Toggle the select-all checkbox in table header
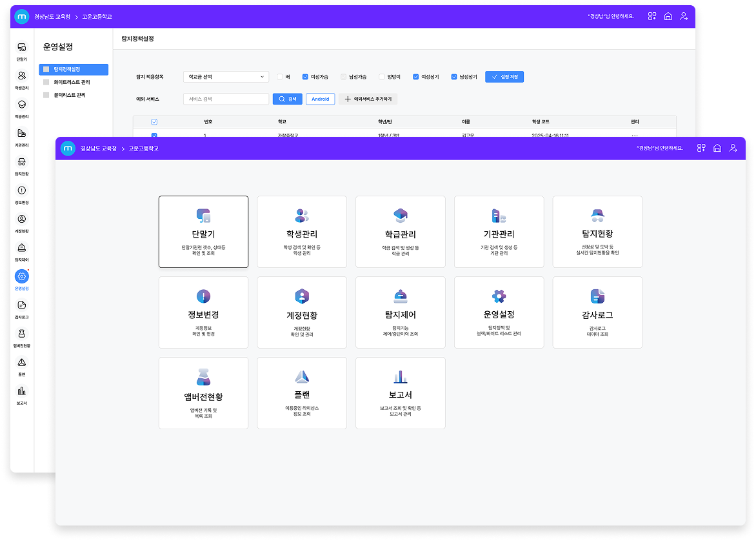The width and height of the screenshot is (756, 541). (x=154, y=121)
